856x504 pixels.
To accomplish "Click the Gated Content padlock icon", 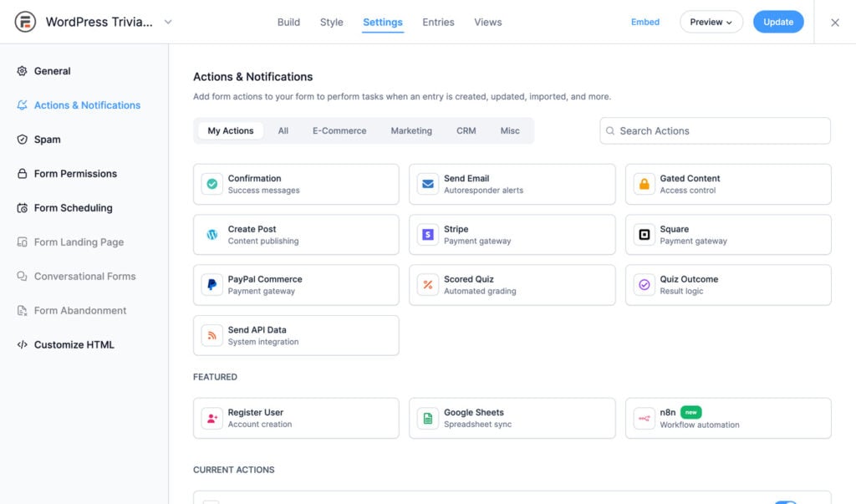I will (x=645, y=184).
